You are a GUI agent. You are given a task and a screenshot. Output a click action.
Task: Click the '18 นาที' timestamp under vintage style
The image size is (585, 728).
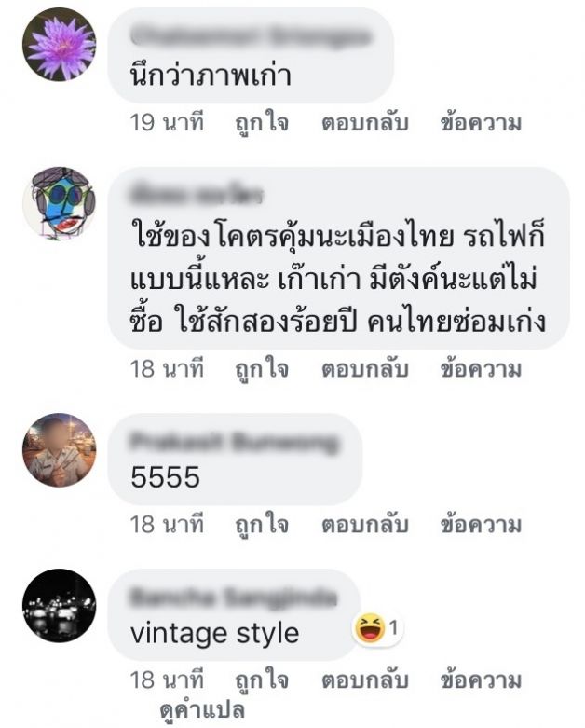coord(167,680)
